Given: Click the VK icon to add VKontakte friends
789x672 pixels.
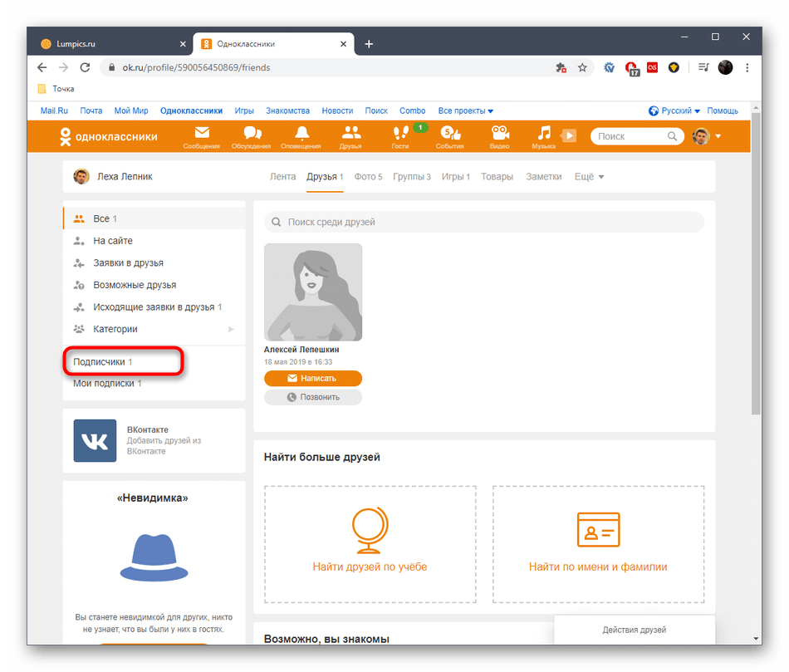Looking at the screenshot, I should click(x=95, y=441).
